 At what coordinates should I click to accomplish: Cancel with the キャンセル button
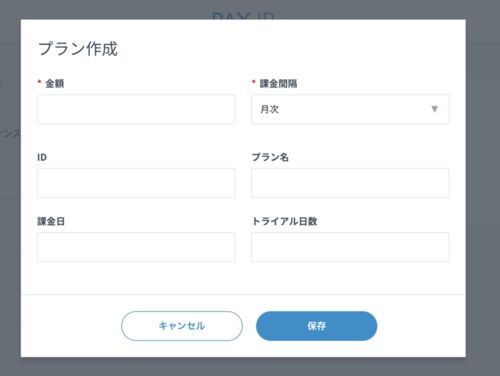[x=182, y=326]
